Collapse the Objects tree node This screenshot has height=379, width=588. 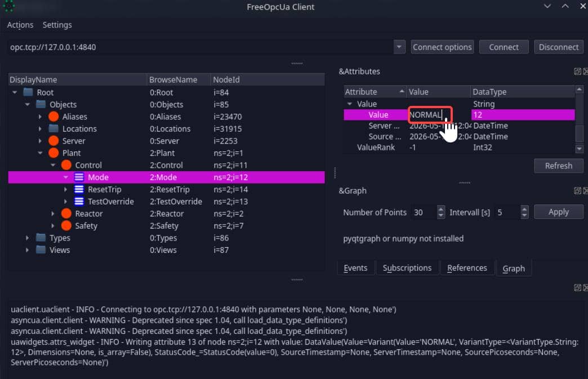[x=28, y=104]
